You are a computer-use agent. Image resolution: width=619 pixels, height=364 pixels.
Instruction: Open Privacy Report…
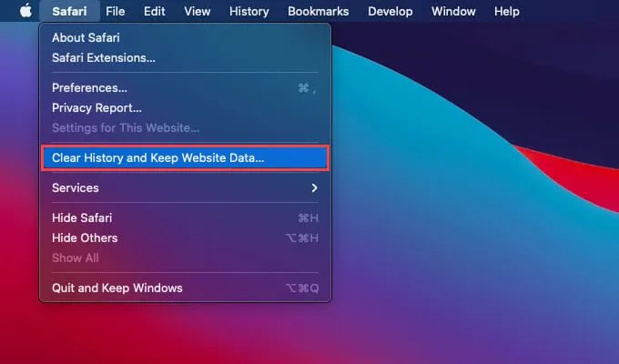[185, 107]
